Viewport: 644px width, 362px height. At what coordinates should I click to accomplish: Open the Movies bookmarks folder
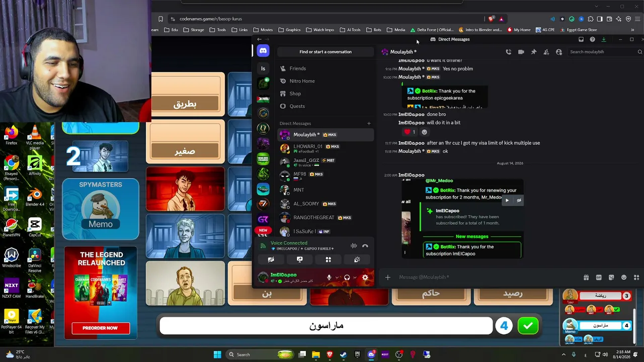point(263,30)
